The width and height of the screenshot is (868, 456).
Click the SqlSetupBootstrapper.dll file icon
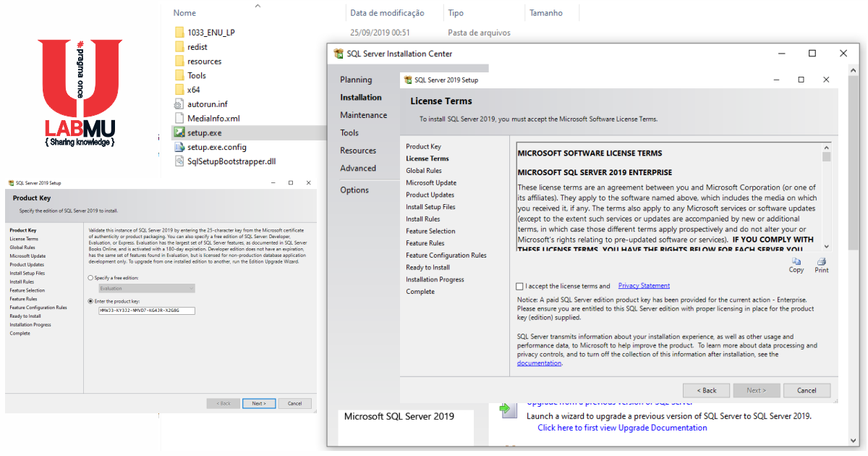tap(180, 161)
